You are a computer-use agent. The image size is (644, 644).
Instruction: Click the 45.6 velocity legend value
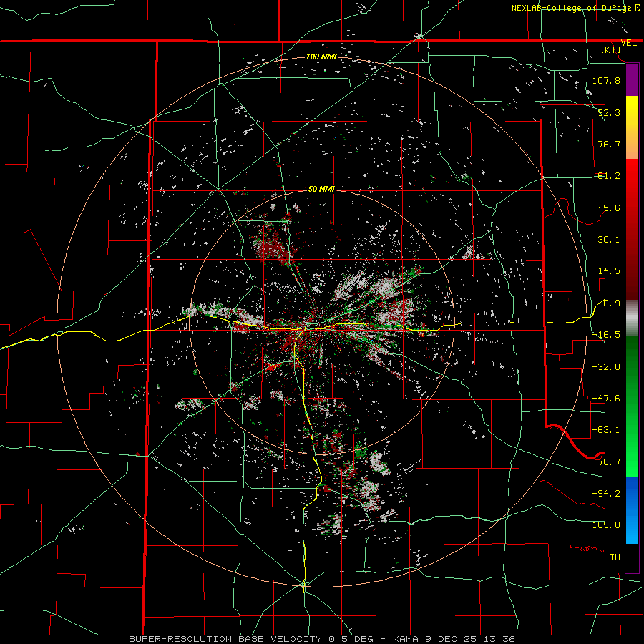(609, 208)
